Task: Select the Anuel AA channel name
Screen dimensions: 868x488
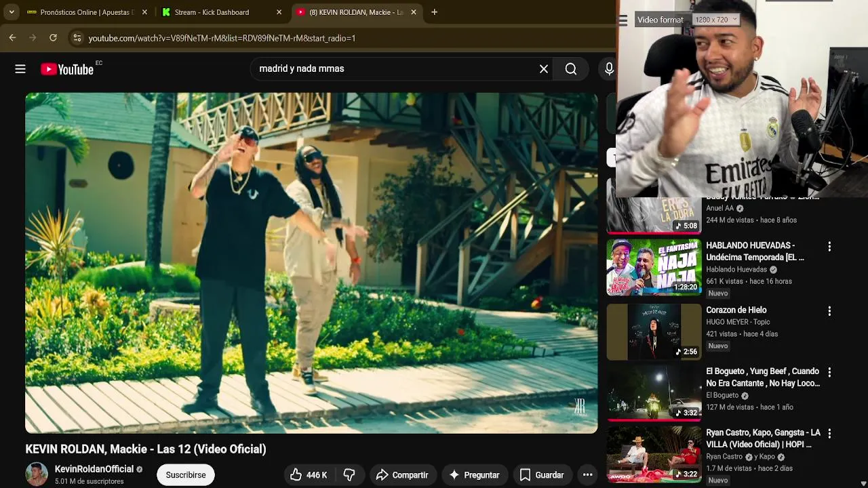Action: coord(719,208)
